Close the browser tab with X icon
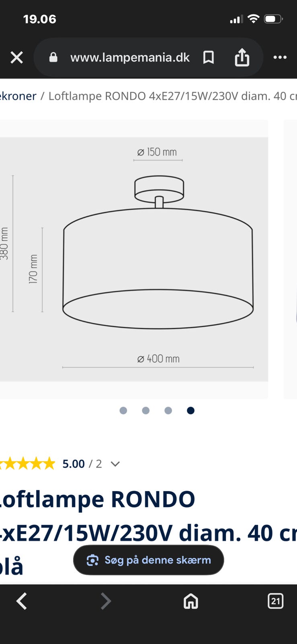Image resolution: width=297 pixels, height=644 pixels. 16,58
